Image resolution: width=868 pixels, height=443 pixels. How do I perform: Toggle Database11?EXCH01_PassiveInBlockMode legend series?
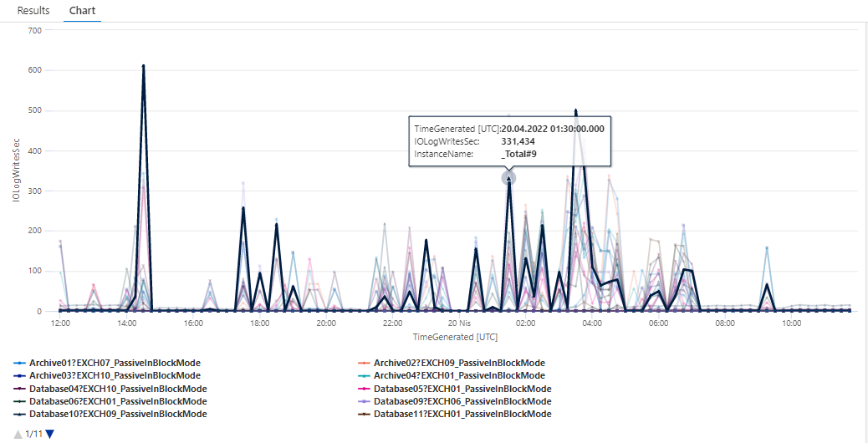pyautogui.click(x=454, y=415)
